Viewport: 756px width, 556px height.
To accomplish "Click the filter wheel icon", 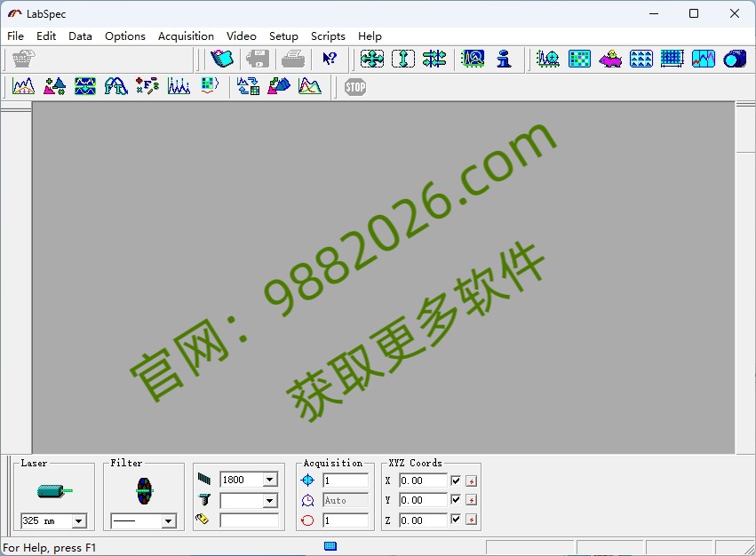I will pyautogui.click(x=144, y=491).
